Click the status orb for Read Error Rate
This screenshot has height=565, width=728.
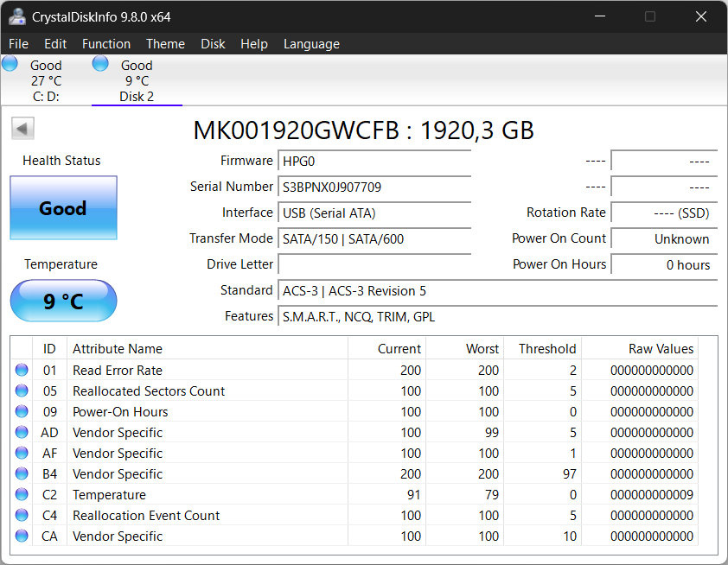[22, 370]
